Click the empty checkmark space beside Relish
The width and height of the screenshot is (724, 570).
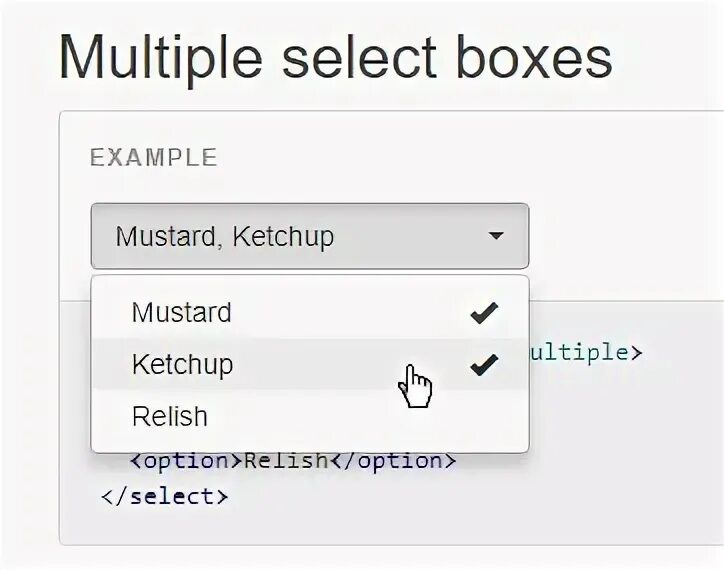pos(484,416)
